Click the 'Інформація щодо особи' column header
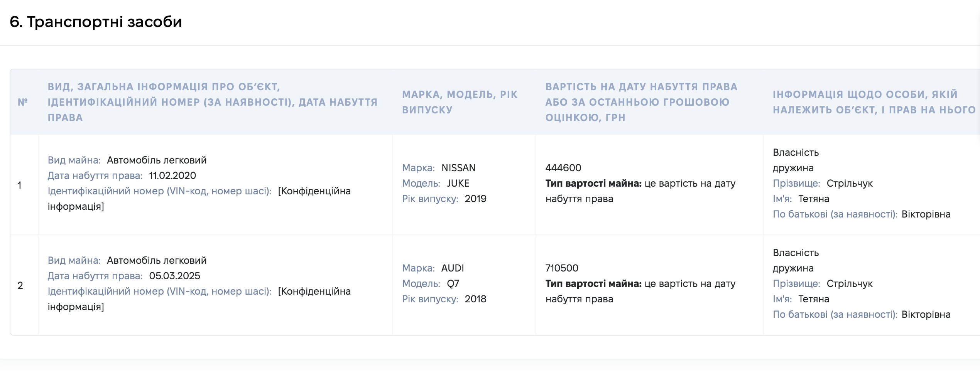Viewport: 980px width, 371px height. coord(874,102)
